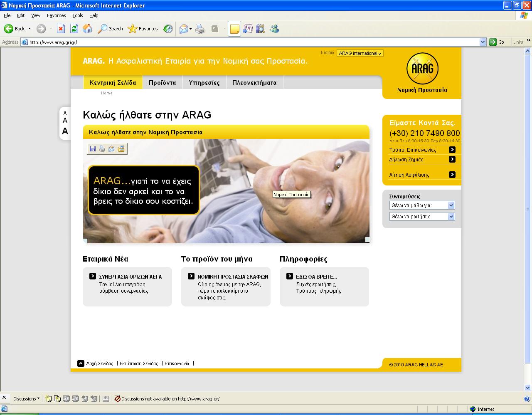Open the Tools menu
This screenshot has height=415, width=532.
(x=78, y=15)
